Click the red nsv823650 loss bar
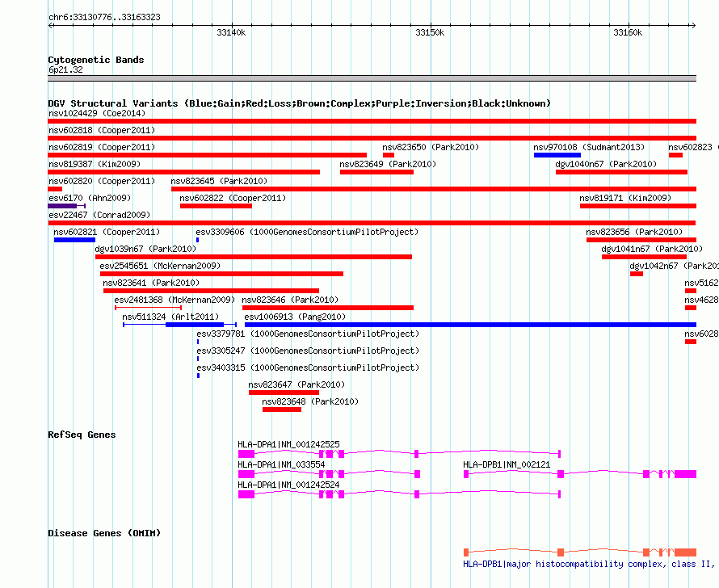Viewport: 719px width, 588px height. [389, 155]
